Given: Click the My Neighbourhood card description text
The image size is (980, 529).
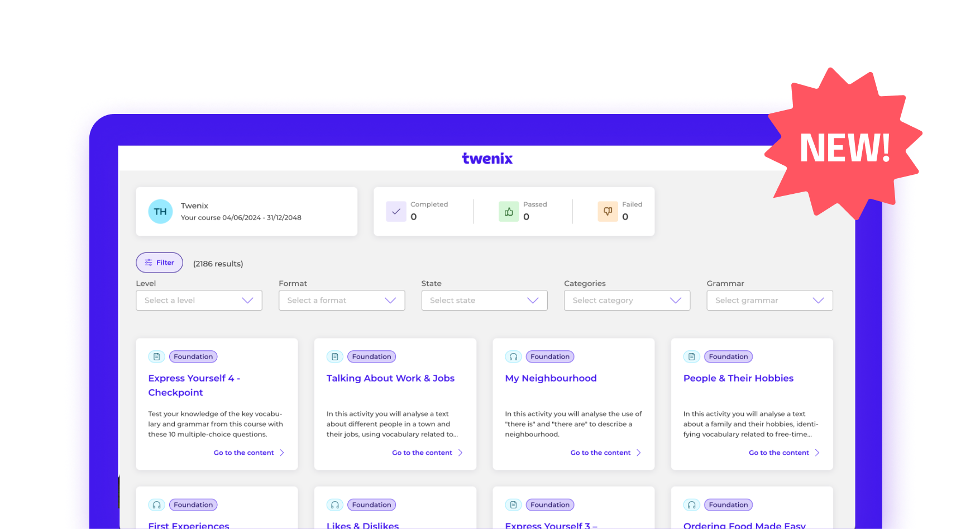Looking at the screenshot, I should tap(573, 424).
